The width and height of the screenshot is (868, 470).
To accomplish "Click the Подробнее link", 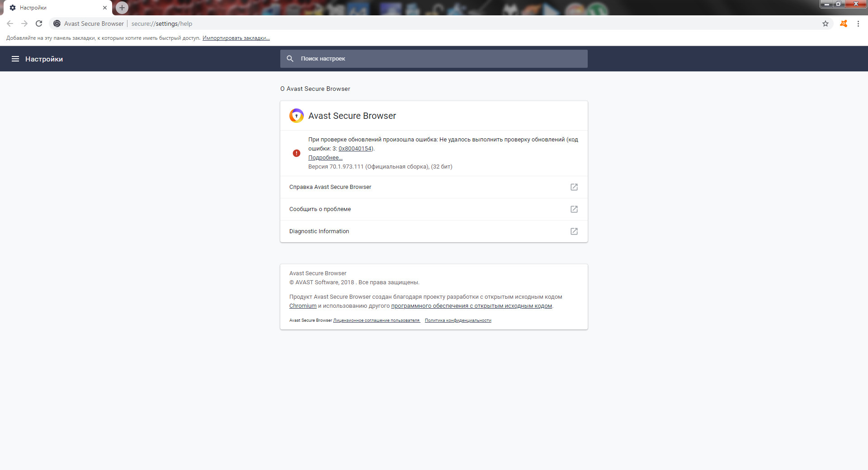I will click(x=325, y=158).
